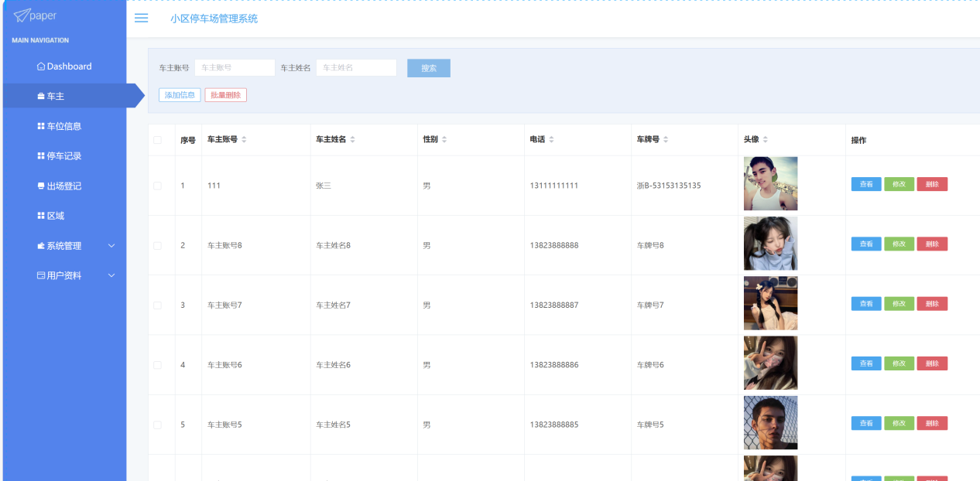Open 停车记录 menu item
This screenshot has height=481, width=980.
point(65,156)
